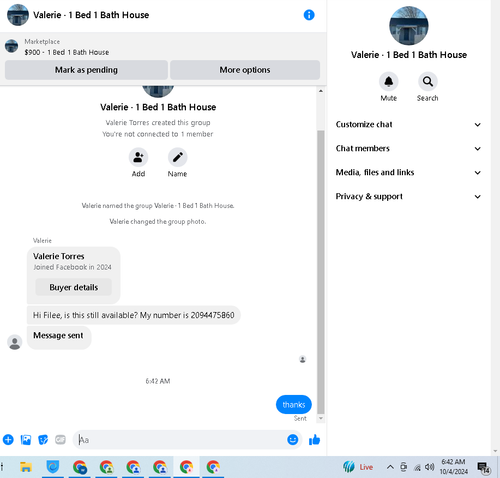Pick a GIF using the GIF icon

click(x=60, y=440)
